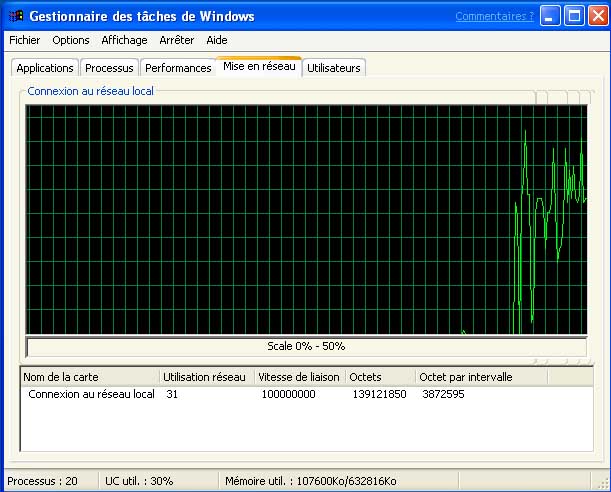Click the link speed value 100000000
The image size is (611, 492).
pos(288,394)
